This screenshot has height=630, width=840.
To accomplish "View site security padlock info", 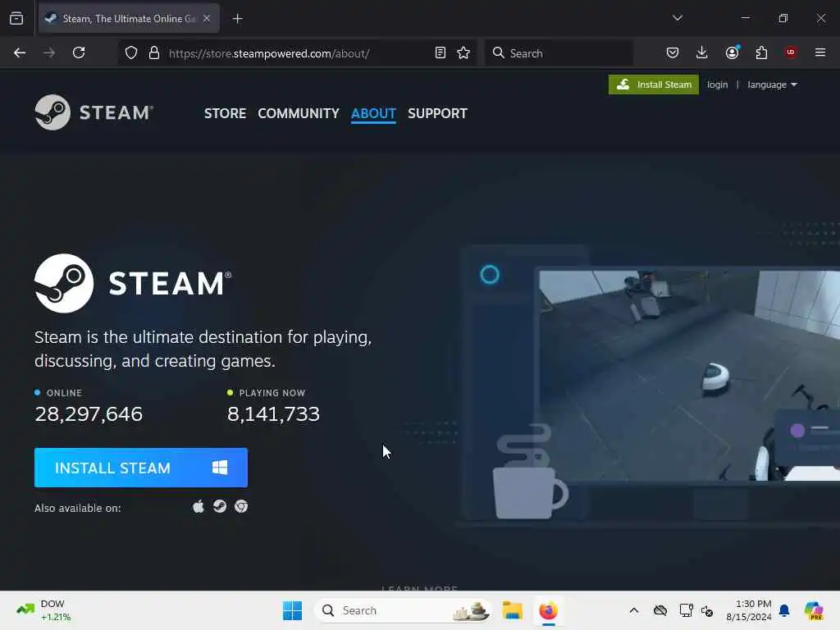I will [x=154, y=53].
